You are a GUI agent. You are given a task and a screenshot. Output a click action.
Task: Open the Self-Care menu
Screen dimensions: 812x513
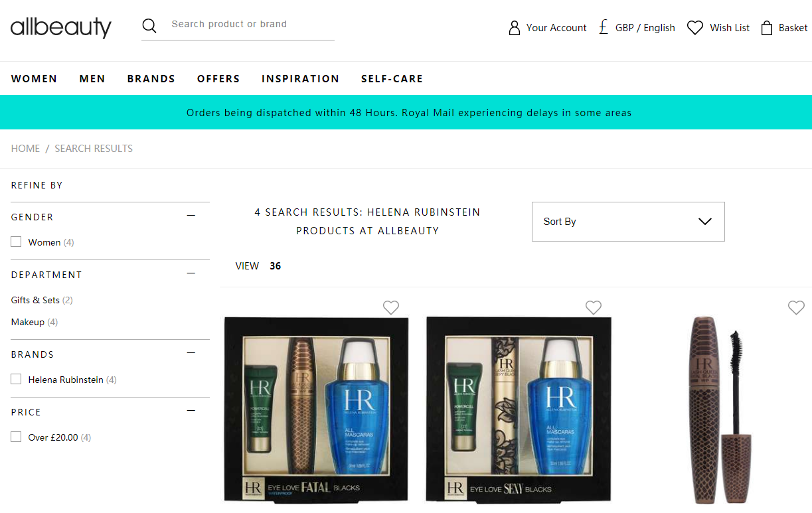tap(392, 78)
